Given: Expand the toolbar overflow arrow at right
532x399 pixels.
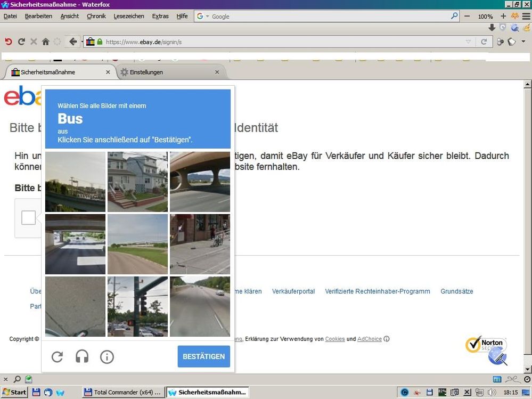Looking at the screenshot, I should coord(523,42).
